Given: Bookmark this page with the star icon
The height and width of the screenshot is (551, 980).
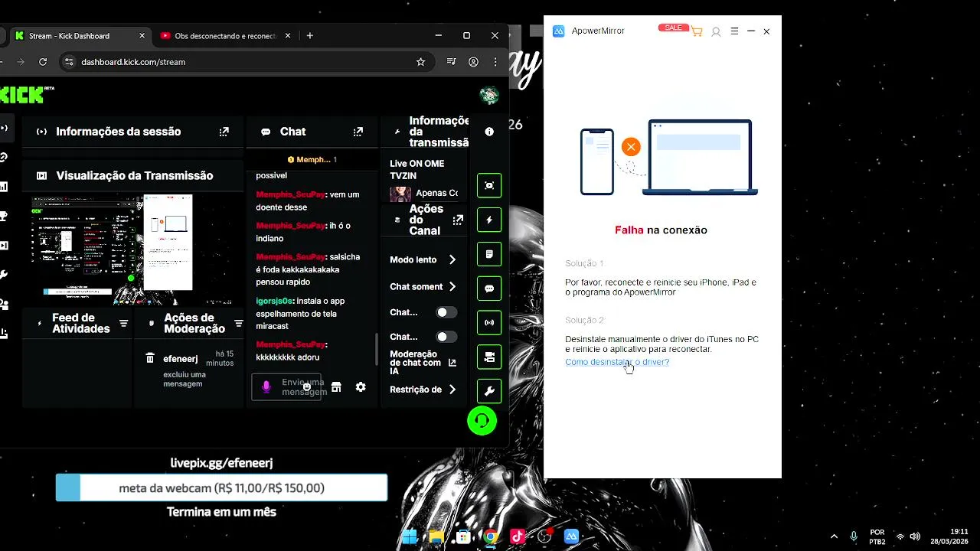Looking at the screenshot, I should 420,62.
